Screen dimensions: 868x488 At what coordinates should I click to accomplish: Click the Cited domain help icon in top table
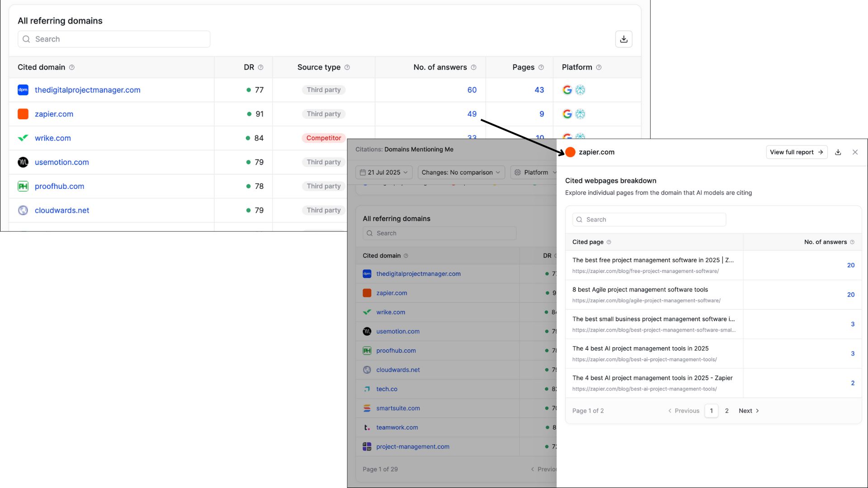(72, 67)
